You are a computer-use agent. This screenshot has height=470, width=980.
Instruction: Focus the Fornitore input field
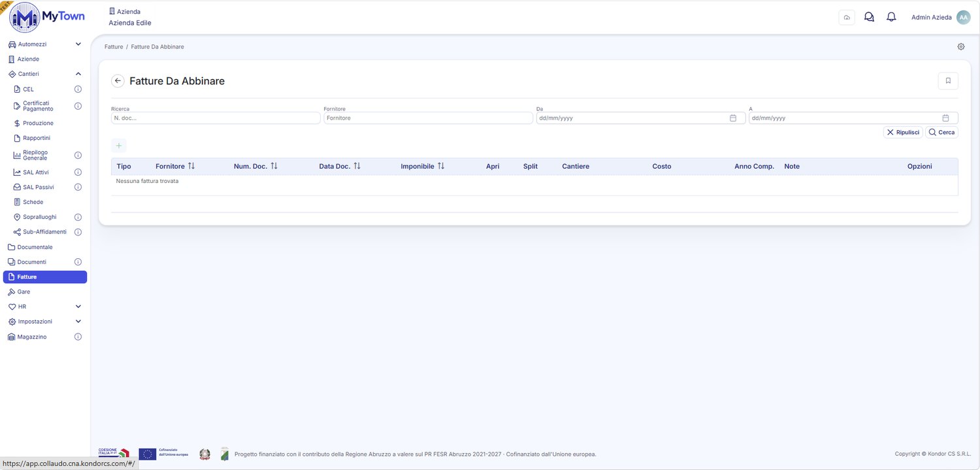pyautogui.click(x=429, y=118)
